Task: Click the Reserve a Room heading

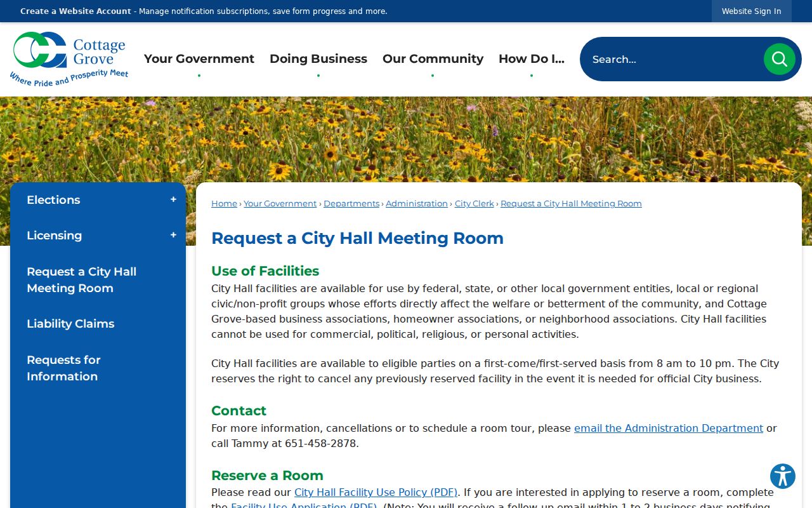Action: (x=267, y=476)
